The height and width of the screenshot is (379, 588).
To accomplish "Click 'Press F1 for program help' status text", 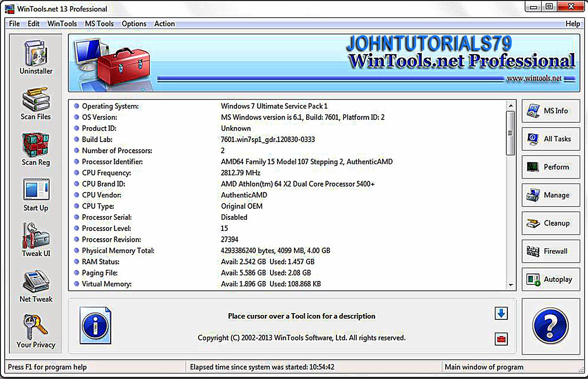I will tap(47, 367).
